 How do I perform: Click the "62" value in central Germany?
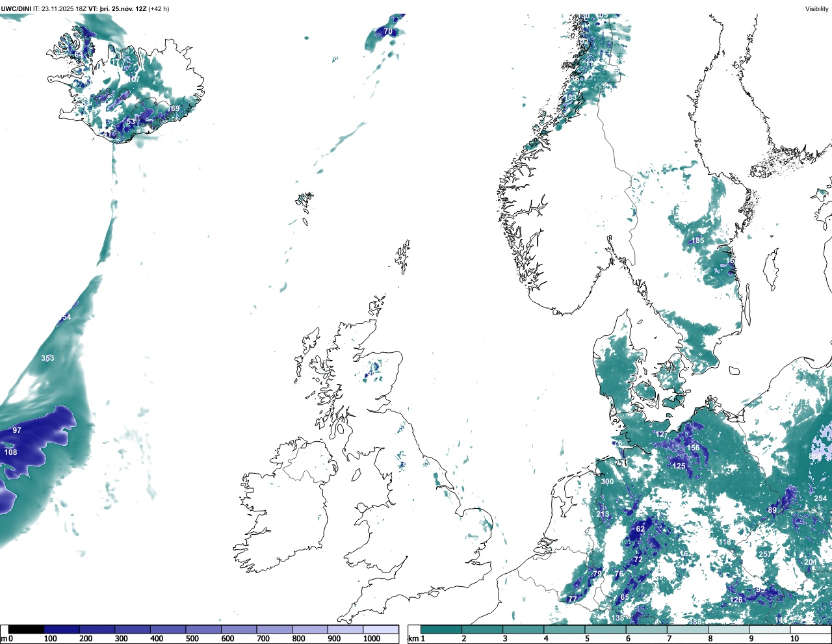[x=640, y=529]
